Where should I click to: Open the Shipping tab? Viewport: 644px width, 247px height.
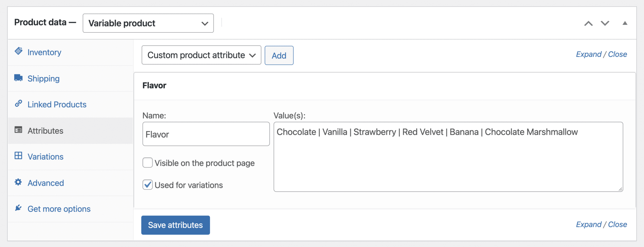pyautogui.click(x=43, y=79)
